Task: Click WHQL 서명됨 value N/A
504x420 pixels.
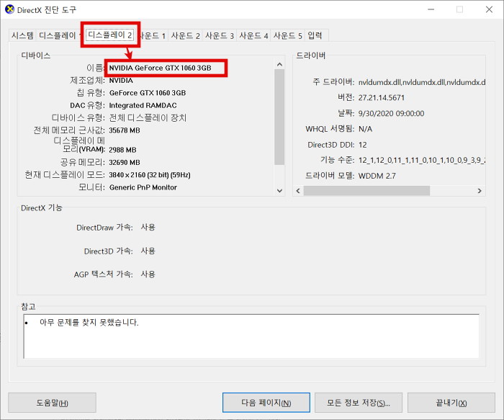Action: point(365,129)
